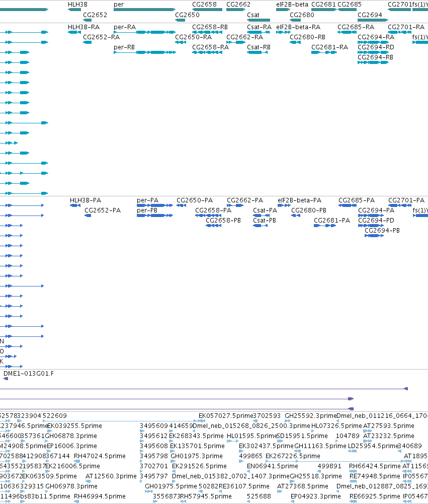The width and height of the screenshot is (428, 504).
Task: Select the CG2701-PA protein label
Action: pos(406,200)
